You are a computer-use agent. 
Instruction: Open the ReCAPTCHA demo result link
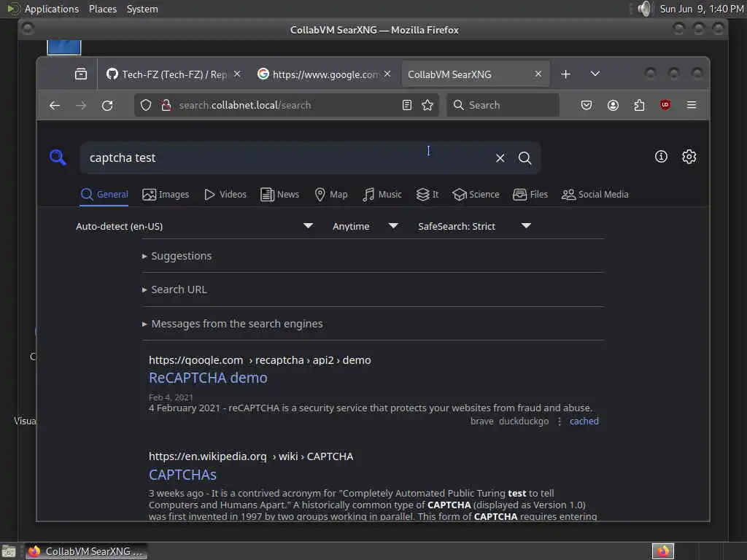(208, 378)
